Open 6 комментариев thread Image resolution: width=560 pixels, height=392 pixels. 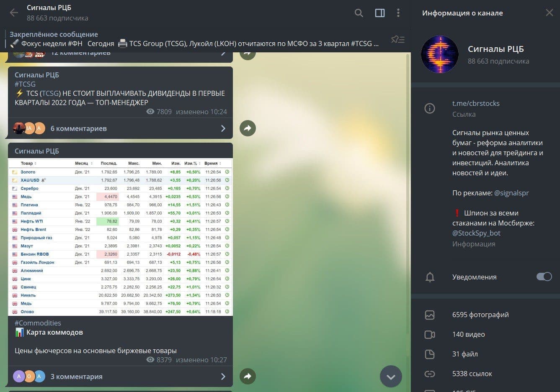click(x=120, y=128)
